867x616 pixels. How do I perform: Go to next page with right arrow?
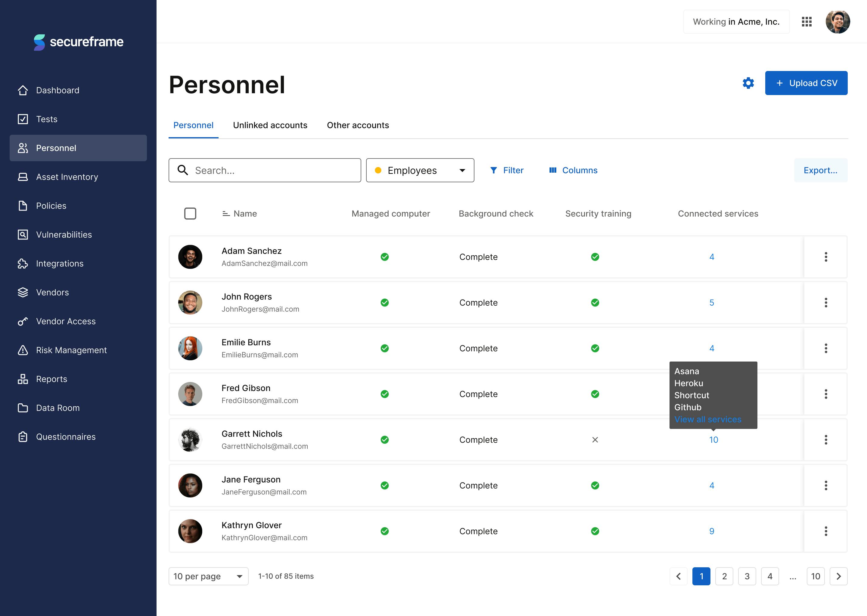pyautogui.click(x=838, y=576)
